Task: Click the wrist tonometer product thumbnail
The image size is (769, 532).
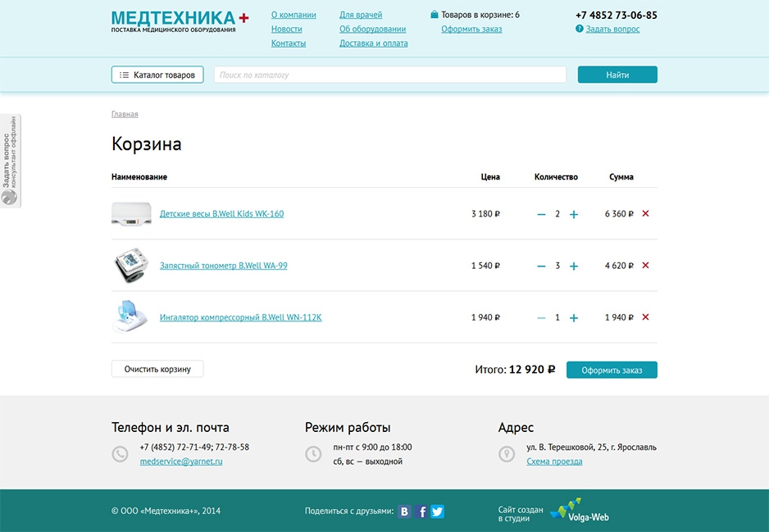Action: point(131,266)
